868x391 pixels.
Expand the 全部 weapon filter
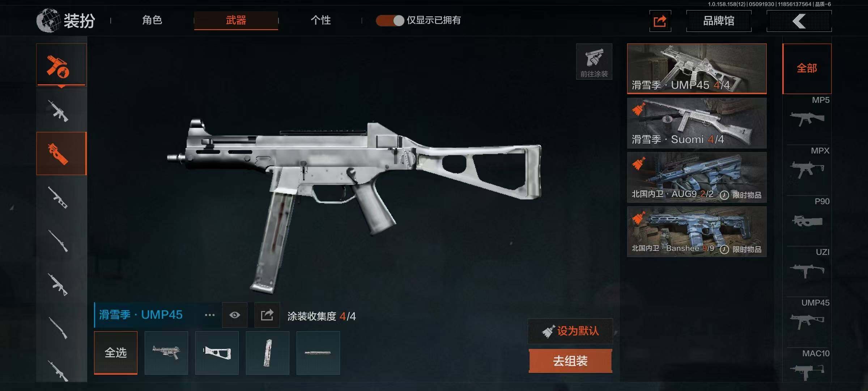[x=807, y=68]
